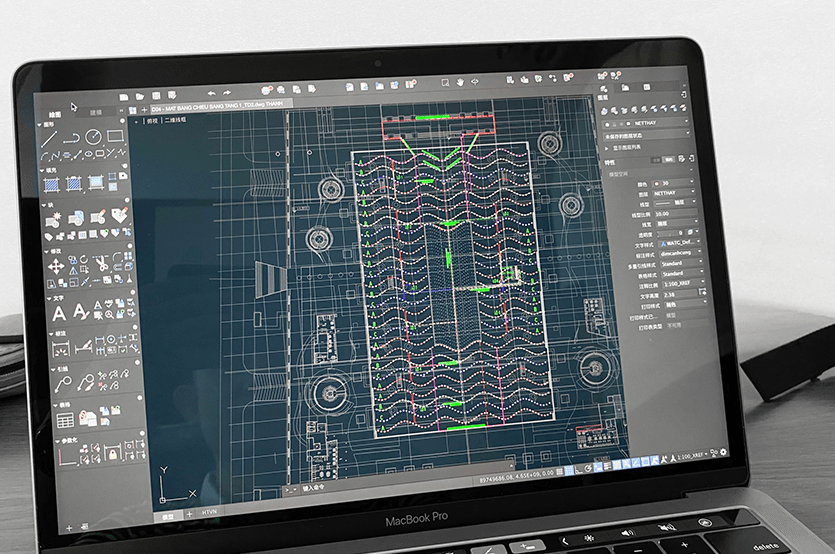Viewport: 835px width, 554px height.
Task: Edit the 文字高度 field showing 2.38
Action: click(681, 294)
